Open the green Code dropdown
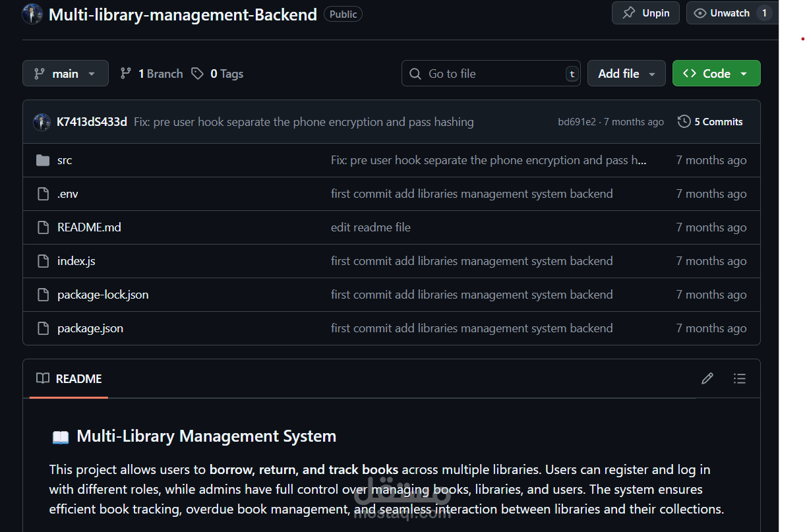Image resolution: width=805 pixels, height=532 pixels. 716,74
